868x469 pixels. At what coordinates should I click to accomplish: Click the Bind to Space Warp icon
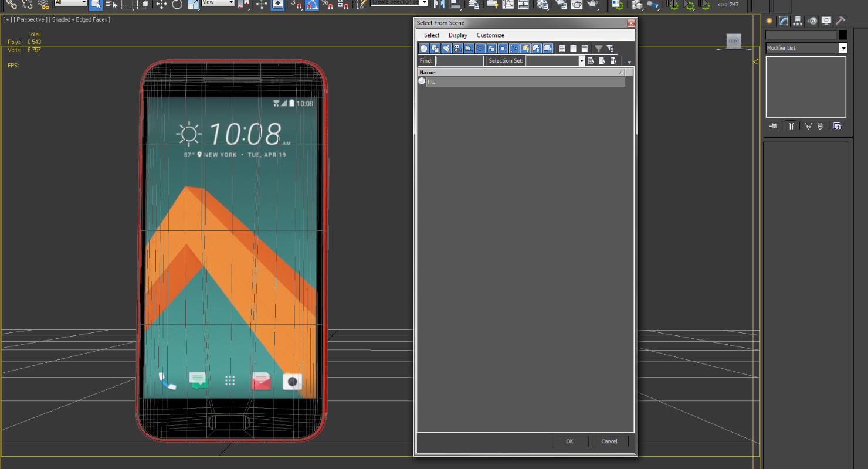[43, 5]
